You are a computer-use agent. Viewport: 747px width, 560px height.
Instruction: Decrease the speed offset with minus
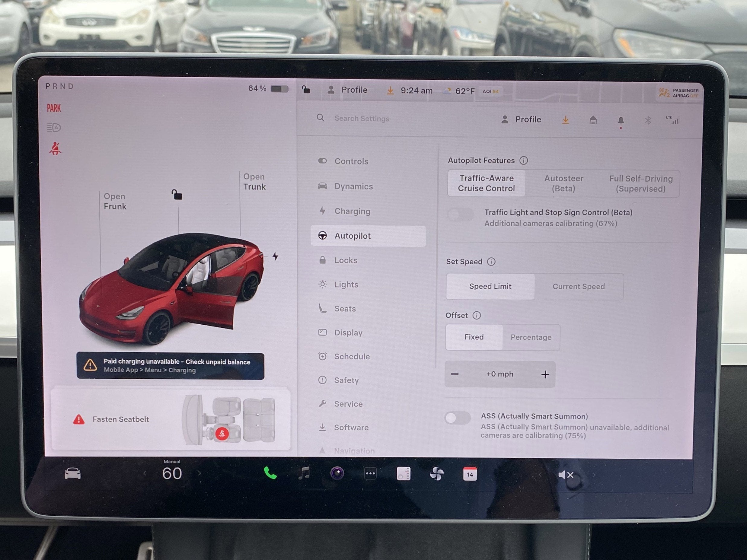(455, 374)
